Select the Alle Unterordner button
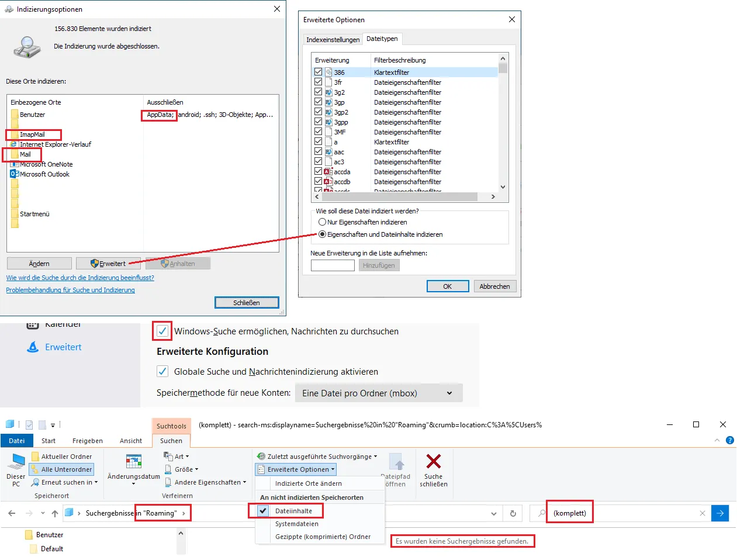737x560 pixels. (x=61, y=469)
